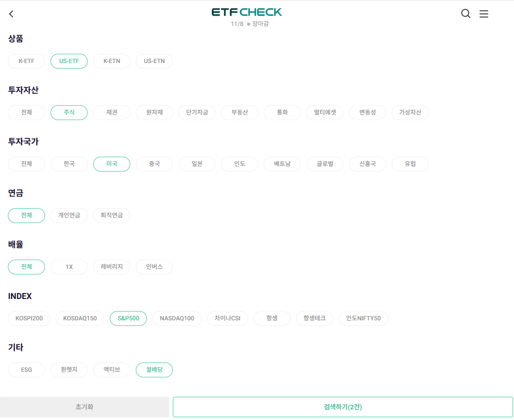Open the search magnifier icon

tap(465, 14)
